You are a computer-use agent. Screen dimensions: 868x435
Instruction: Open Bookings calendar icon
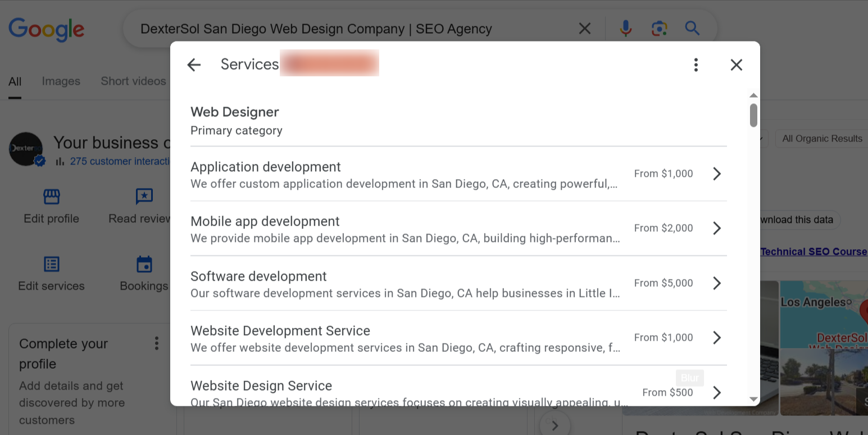click(x=144, y=264)
